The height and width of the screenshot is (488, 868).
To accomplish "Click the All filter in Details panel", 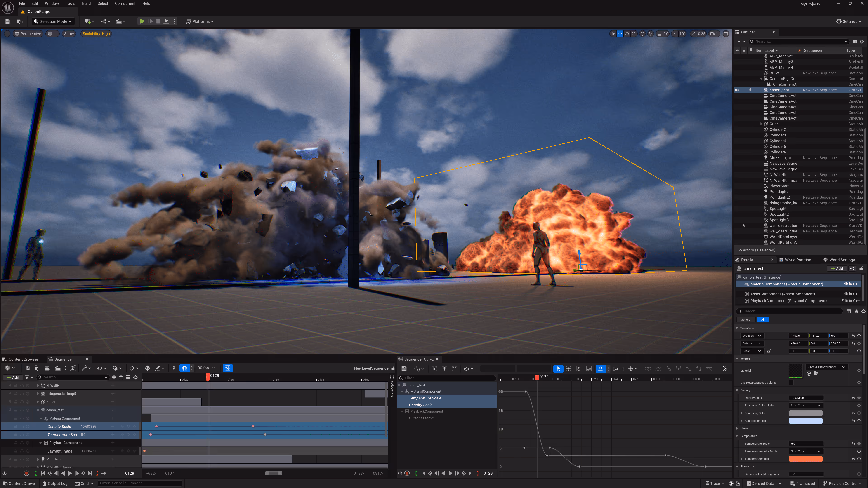I will click(762, 320).
